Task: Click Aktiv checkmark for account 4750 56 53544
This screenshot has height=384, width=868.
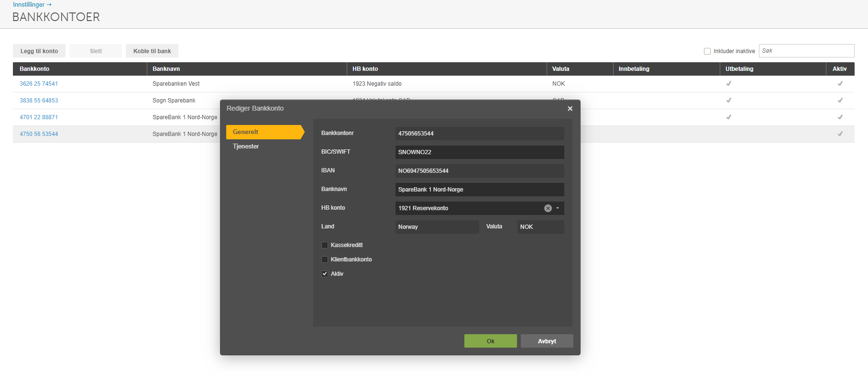Action: (x=840, y=134)
